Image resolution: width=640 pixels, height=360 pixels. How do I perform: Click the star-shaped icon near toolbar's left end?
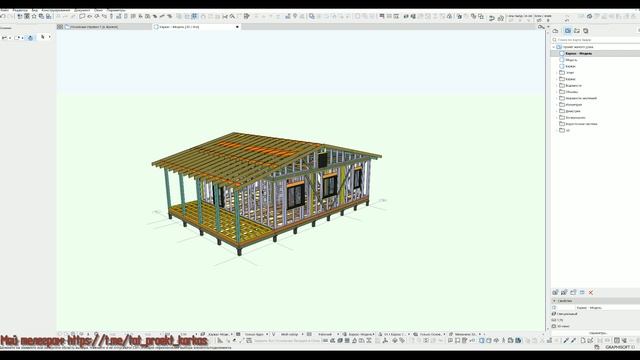[x=34, y=16]
